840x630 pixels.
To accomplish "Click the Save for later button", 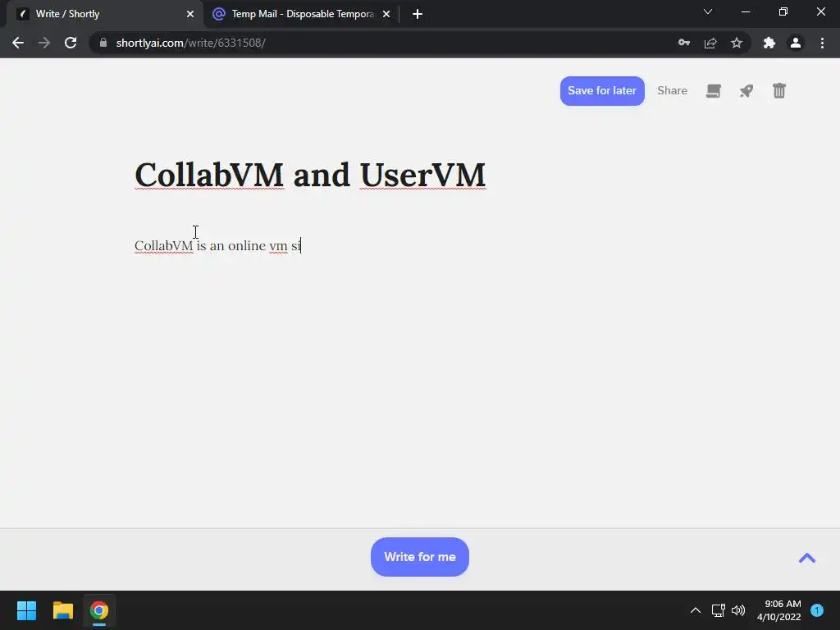I will coord(602,90).
